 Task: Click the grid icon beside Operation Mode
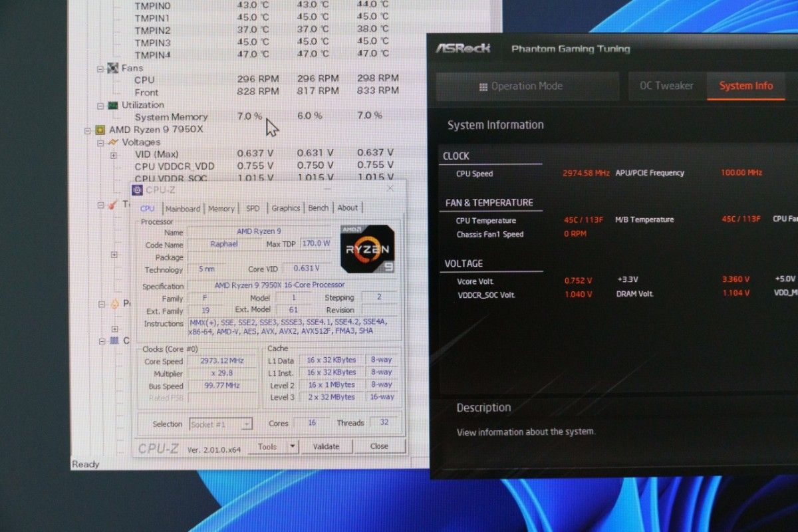point(483,86)
